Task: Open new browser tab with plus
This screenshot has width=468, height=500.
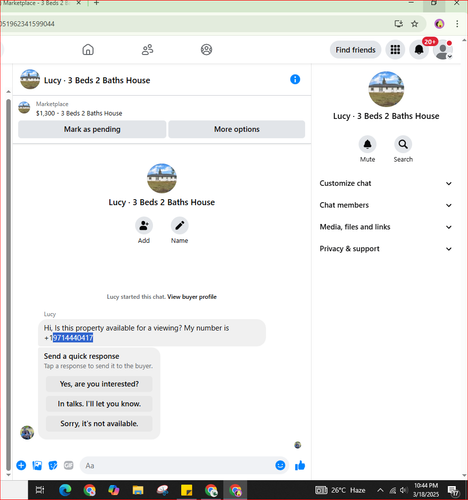Action: [x=96, y=3]
